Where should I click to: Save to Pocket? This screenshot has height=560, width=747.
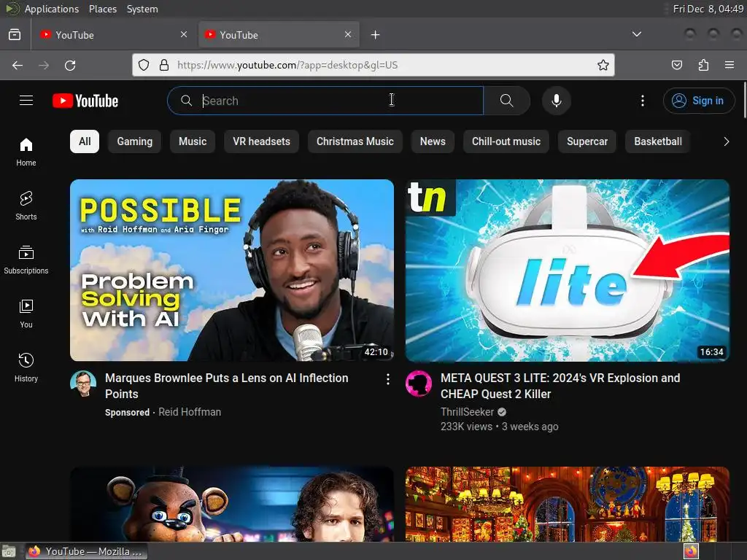pos(676,65)
